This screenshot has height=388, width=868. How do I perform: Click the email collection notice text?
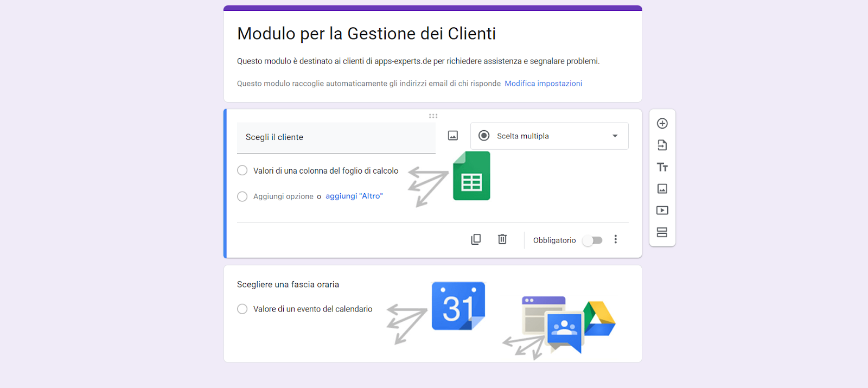(x=369, y=84)
